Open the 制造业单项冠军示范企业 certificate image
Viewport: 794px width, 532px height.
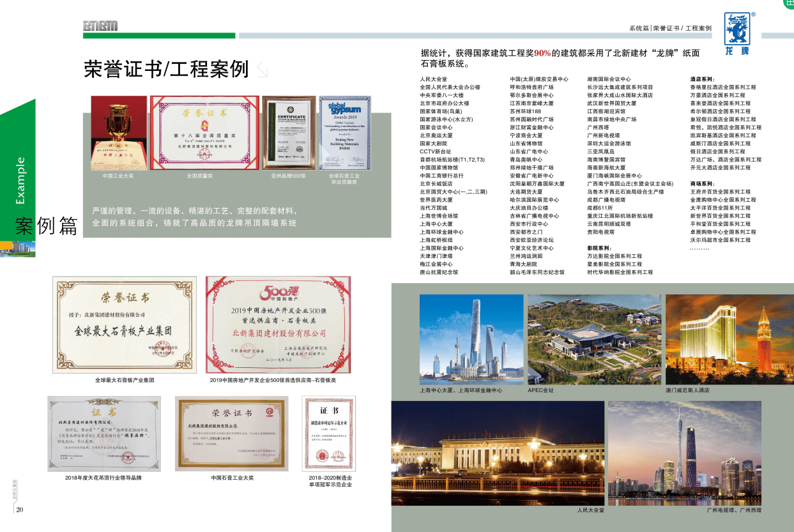[329, 434]
